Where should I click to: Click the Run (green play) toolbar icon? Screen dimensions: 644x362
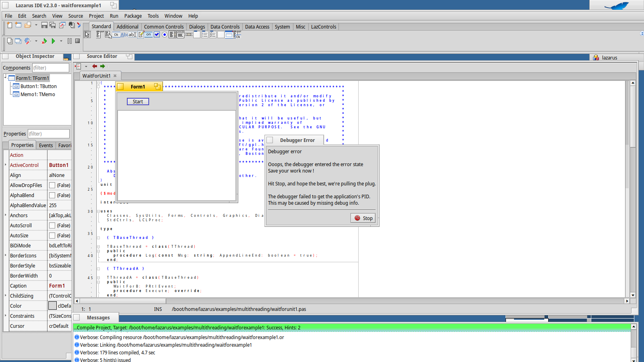(53, 41)
